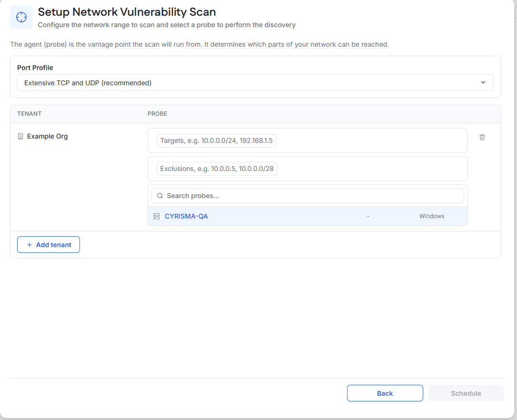517x420 pixels.
Task: Click the Port Profile label
Action: 35,68
